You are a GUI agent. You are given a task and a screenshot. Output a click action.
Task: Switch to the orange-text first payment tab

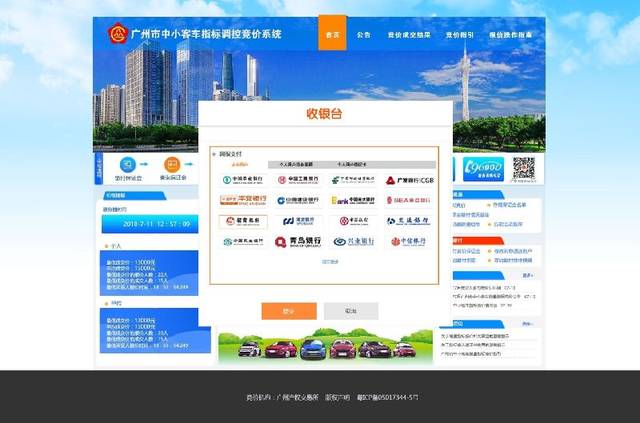[240, 165]
